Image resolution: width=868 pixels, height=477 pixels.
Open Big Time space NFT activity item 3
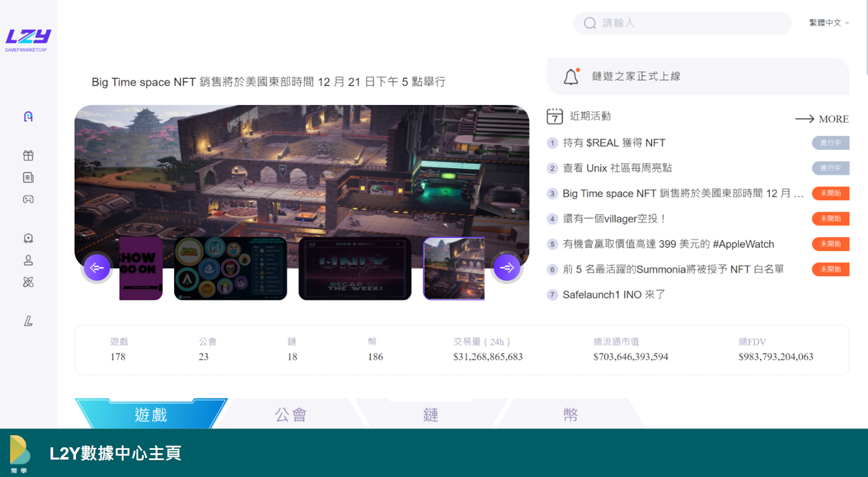click(683, 194)
